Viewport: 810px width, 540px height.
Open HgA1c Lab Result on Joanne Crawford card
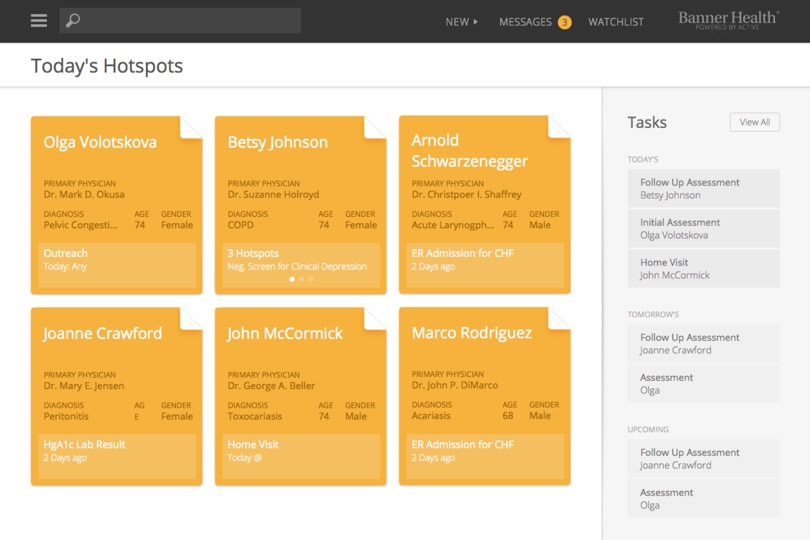point(116,451)
